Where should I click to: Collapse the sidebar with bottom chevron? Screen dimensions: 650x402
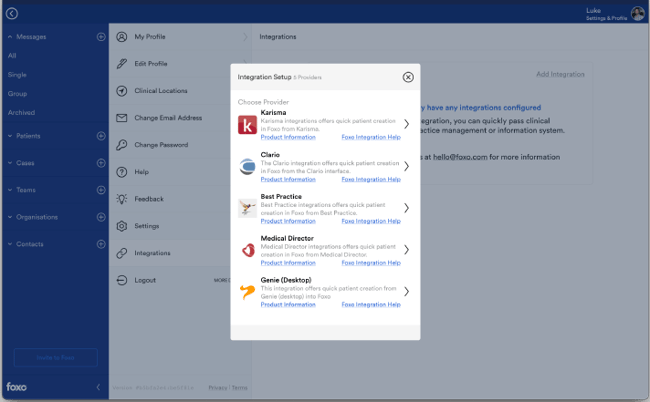click(x=98, y=387)
